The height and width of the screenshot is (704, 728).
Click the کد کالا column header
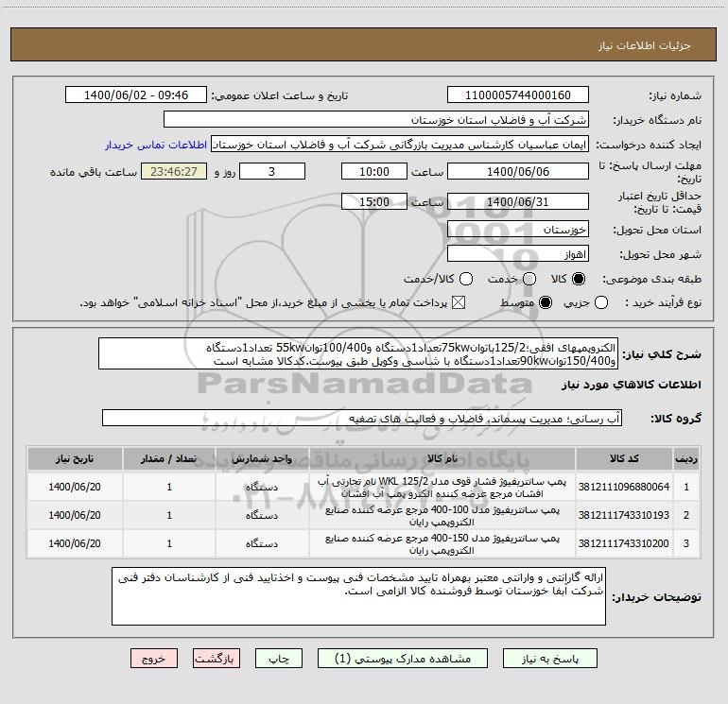[x=624, y=459]
